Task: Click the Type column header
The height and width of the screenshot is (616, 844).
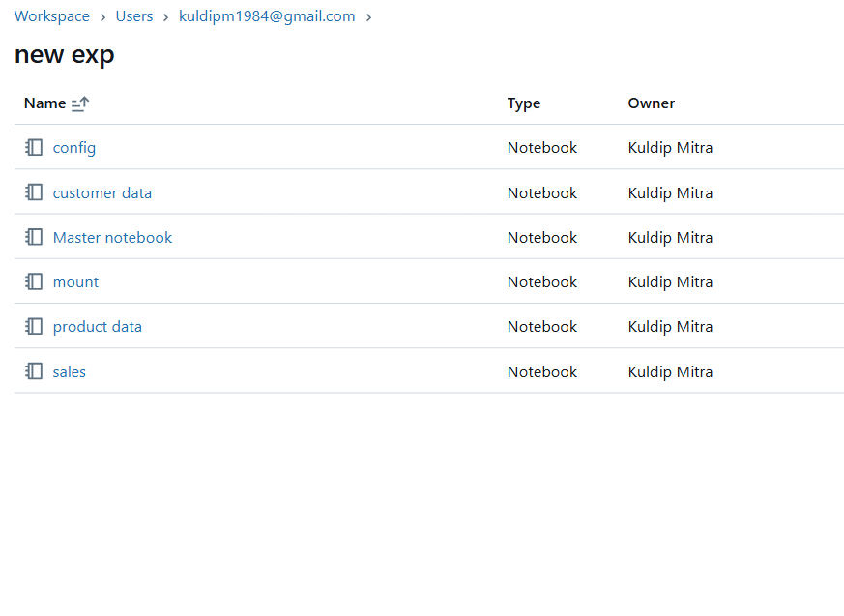Action: [523, 103]
